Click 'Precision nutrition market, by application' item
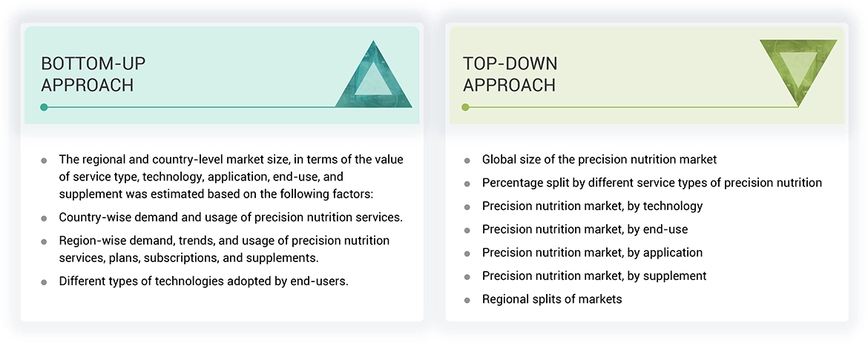868x343 pixels. [x=592, y=252]
